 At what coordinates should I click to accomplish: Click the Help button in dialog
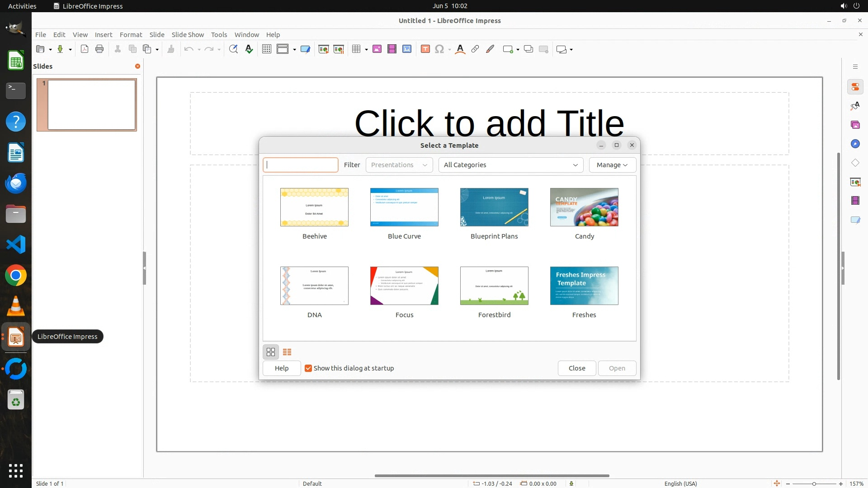(282, 368)
